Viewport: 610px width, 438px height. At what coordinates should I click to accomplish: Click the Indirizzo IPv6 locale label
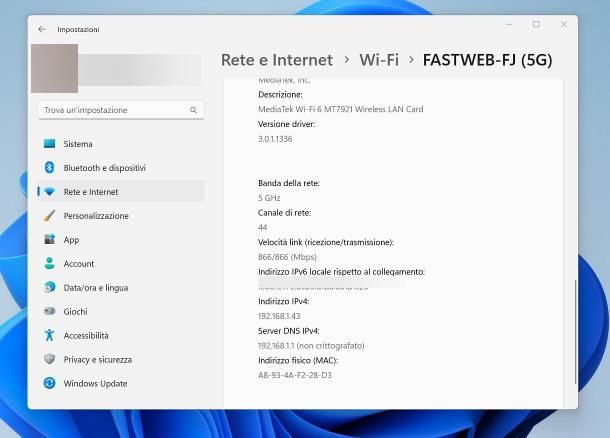[341, 272]
